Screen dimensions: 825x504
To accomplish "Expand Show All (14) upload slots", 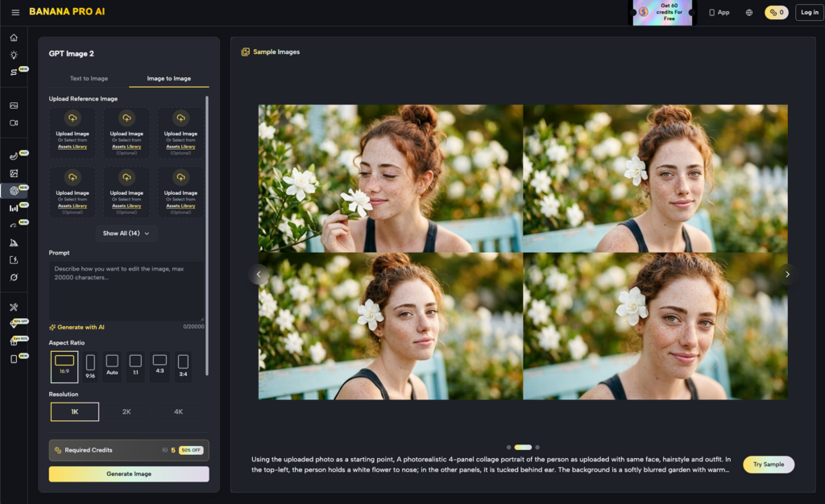I will [126, 233].
